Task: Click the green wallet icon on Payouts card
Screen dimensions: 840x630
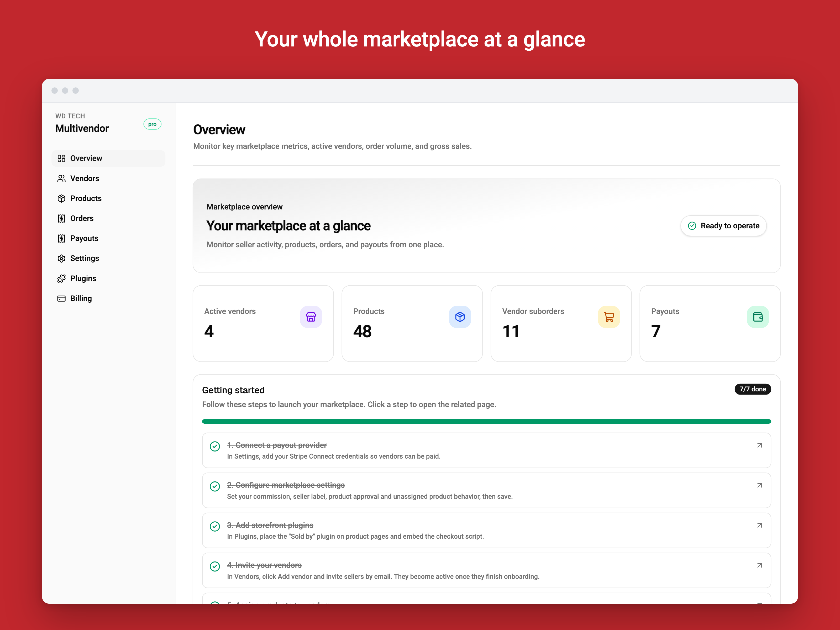Action: 758,317
